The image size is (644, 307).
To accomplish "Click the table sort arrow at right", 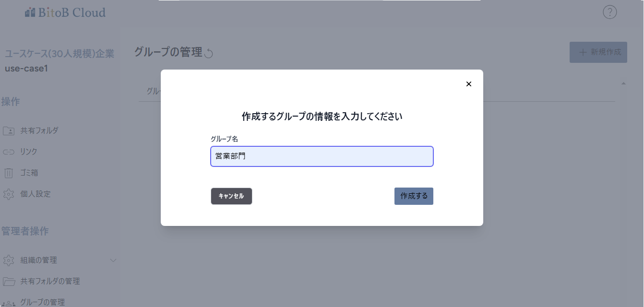I will click(x=623, y=83).
